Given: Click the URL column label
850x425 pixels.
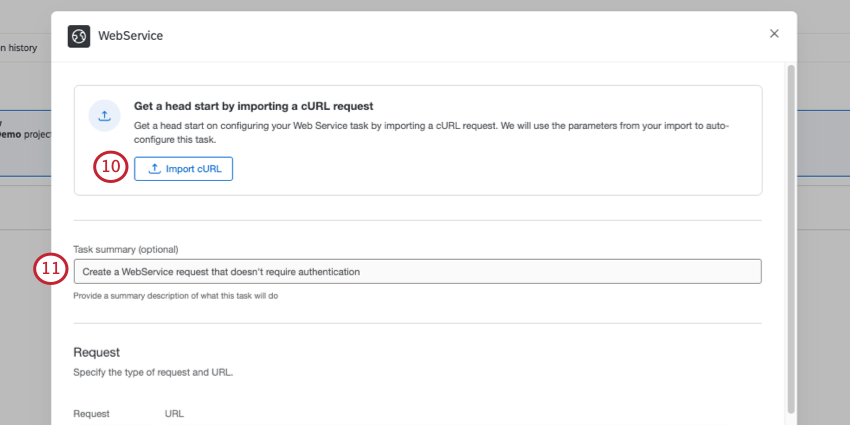Looking at the screenshot, I should (x=174, y=413).
